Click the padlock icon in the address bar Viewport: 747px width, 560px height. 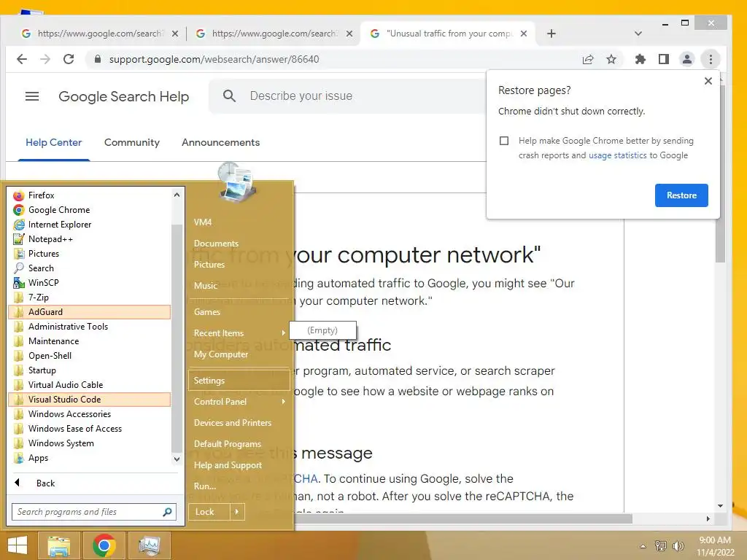point(98,59)
